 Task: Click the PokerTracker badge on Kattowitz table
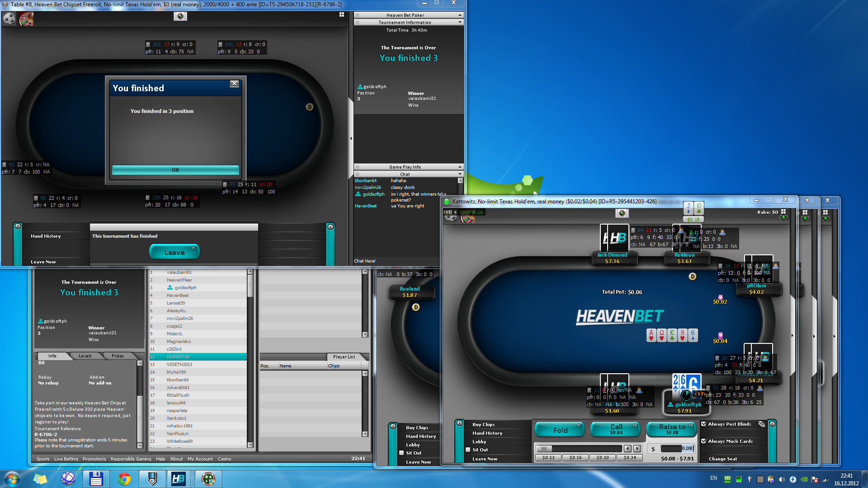[622, 213]
